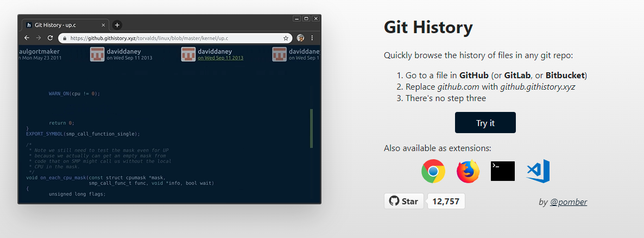Open the Git History demo screenshot
This screenshot has height=238, width=644.
tap(169, 109)
